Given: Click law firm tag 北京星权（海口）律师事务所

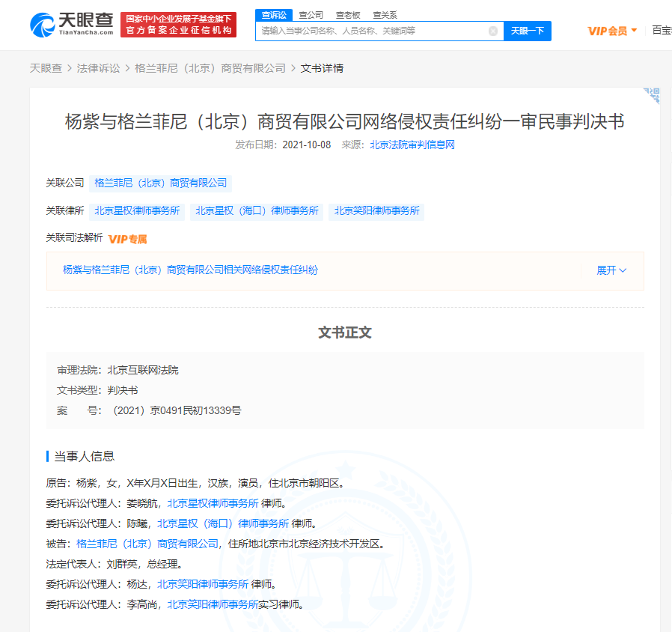Looking at the screenshot, I should pyautogui.click(x=257, y=211).
